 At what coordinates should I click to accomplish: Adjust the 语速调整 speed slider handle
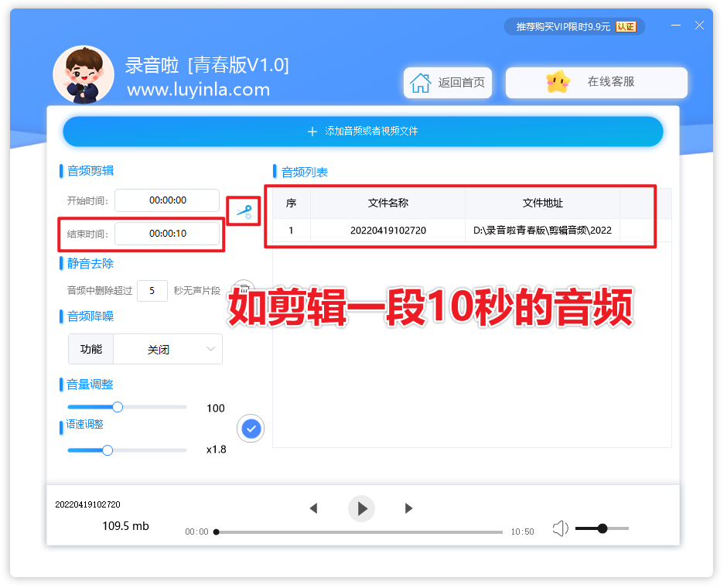coord(108,450)
